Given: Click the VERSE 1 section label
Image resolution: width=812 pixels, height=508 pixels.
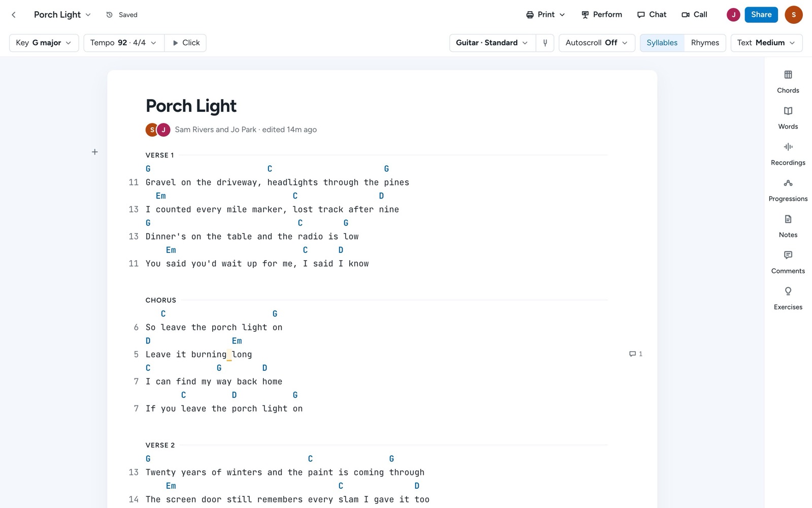Looking at the screenshot, I should tap(160, 155).
